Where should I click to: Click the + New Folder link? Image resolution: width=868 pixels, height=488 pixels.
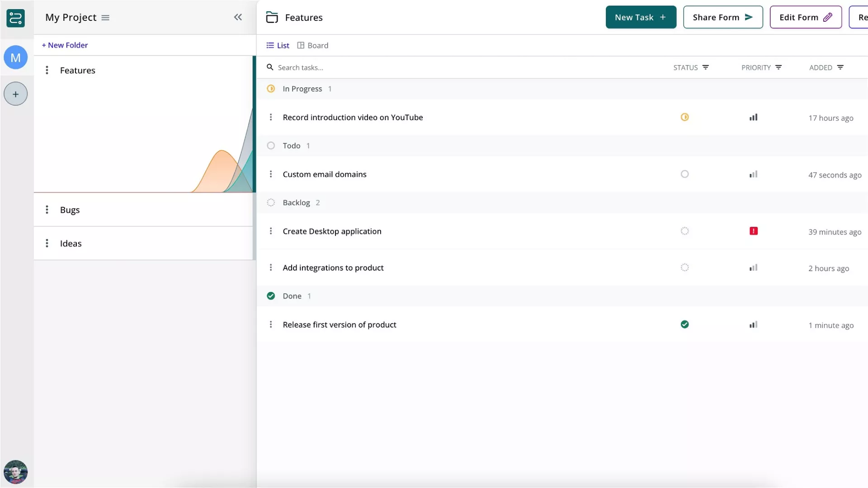(x=65, y=45)
